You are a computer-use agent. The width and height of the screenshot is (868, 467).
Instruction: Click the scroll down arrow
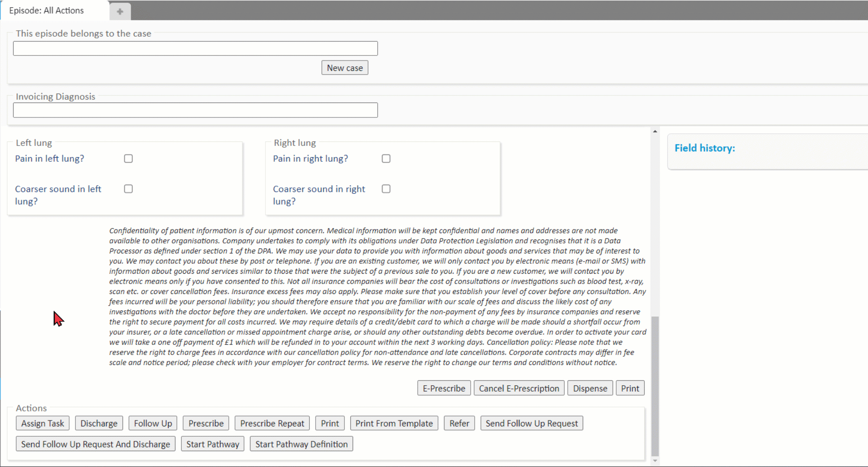point(655,461)
